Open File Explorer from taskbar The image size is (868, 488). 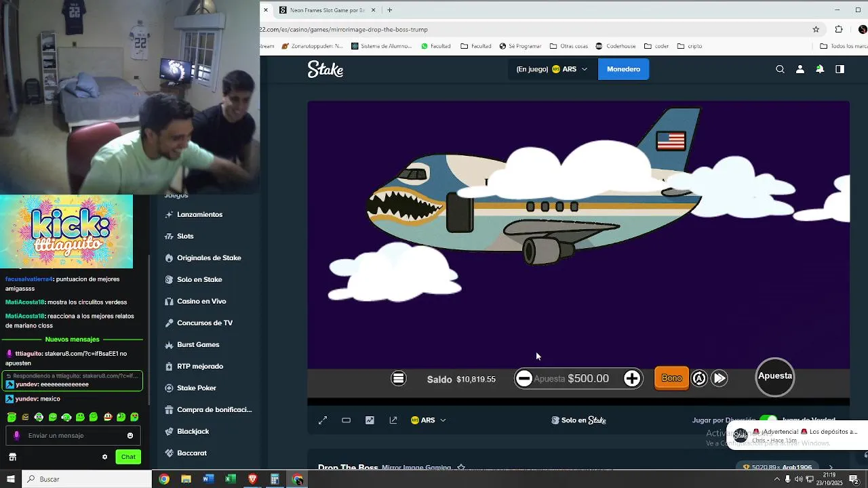(186, 479)
